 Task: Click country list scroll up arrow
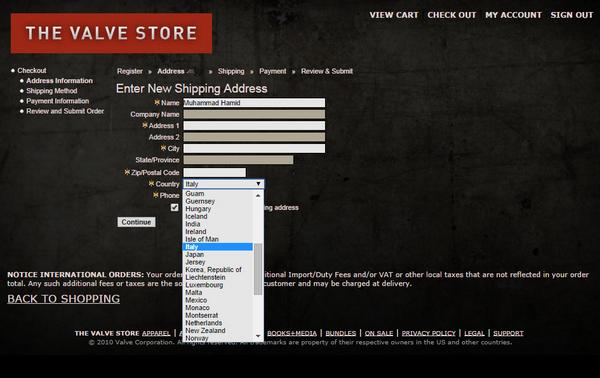(x=258, y=195)
